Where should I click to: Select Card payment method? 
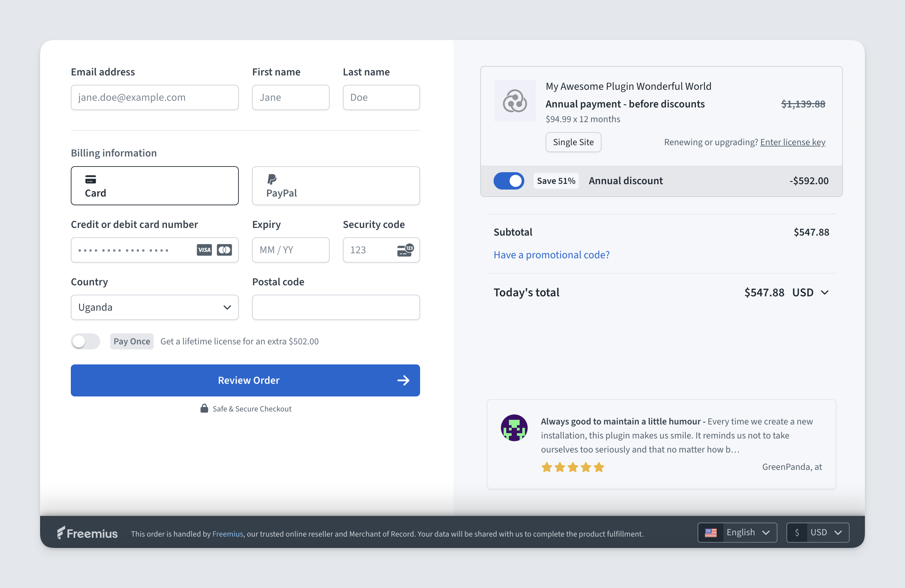[x=155, y=186]
